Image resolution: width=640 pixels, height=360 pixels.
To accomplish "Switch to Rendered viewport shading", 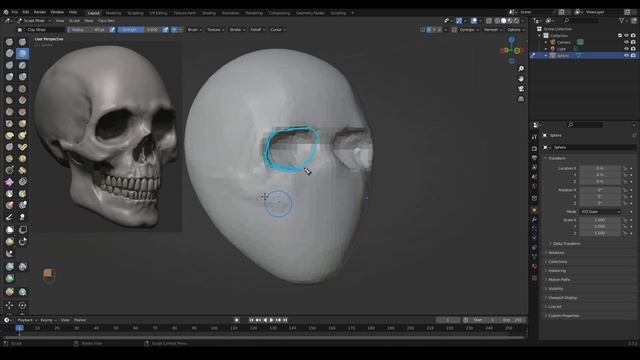I will pyautogui.click(x=516, y=20).
